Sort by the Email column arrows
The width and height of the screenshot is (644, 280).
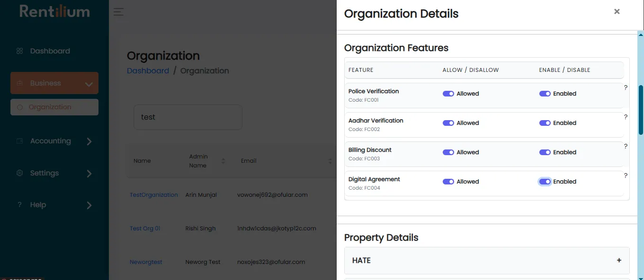330,161
